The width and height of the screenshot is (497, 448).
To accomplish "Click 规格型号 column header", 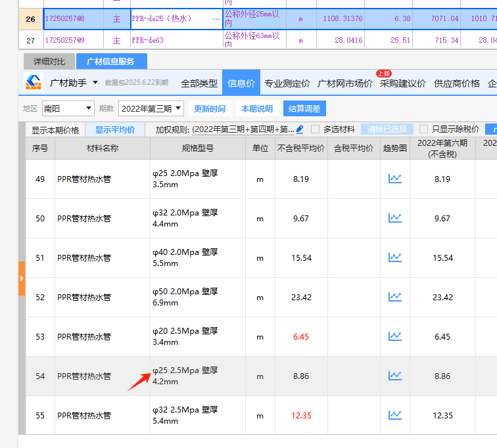I will [198, 148].
